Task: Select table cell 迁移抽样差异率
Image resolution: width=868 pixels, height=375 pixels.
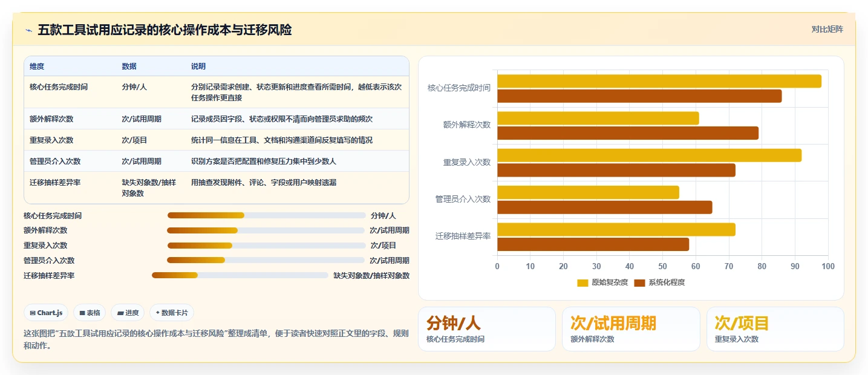Action: [55, 182]
